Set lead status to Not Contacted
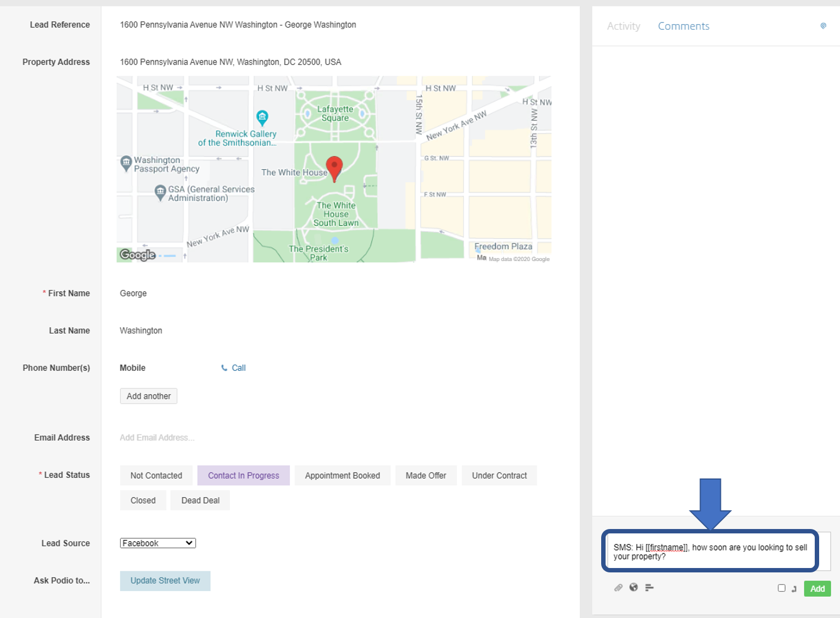 [x=156, y=476]
